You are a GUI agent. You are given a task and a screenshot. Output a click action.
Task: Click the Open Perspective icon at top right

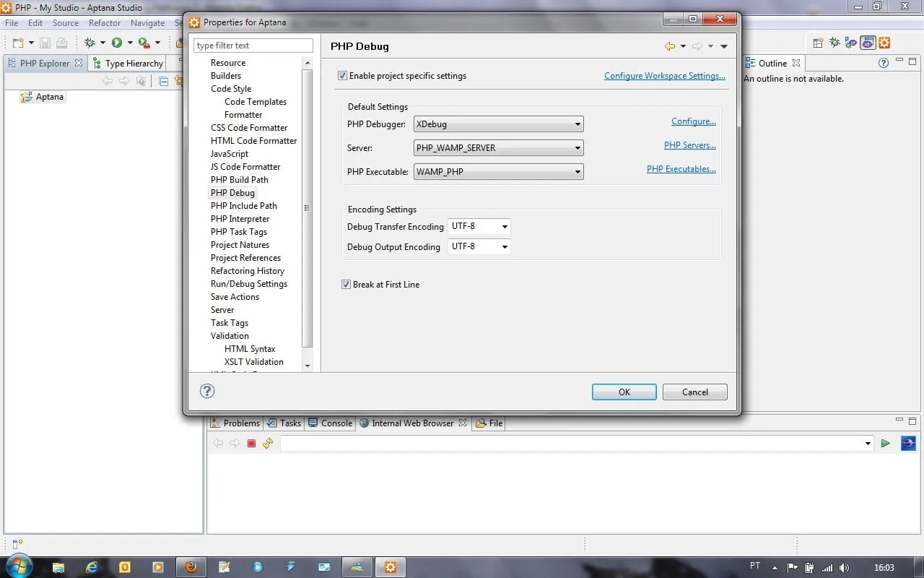(818, 43)
